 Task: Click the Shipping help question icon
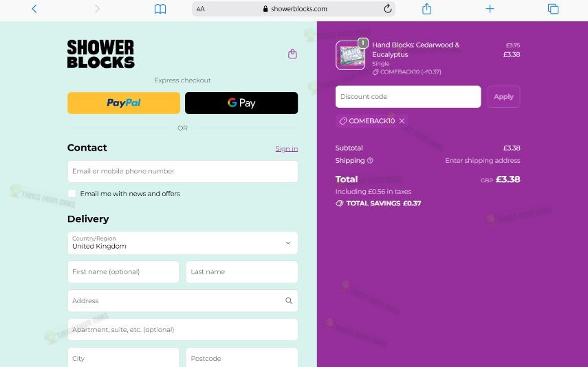(x=370, y=160)
